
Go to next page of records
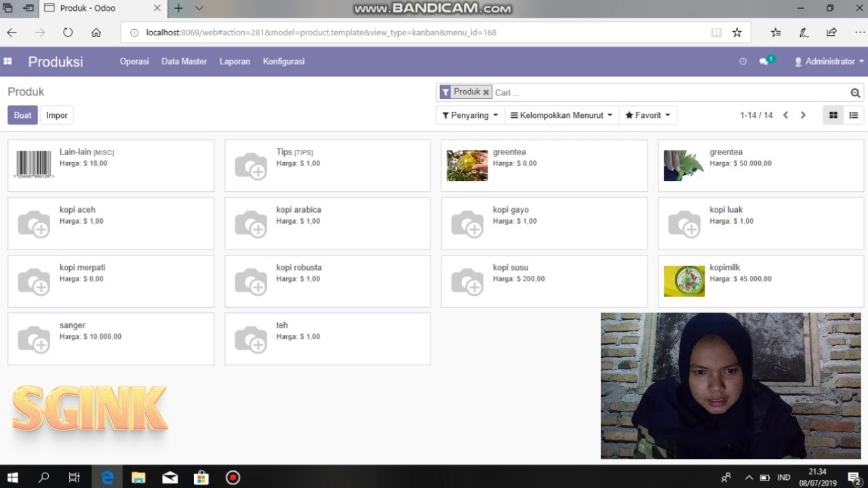(803, 115)
